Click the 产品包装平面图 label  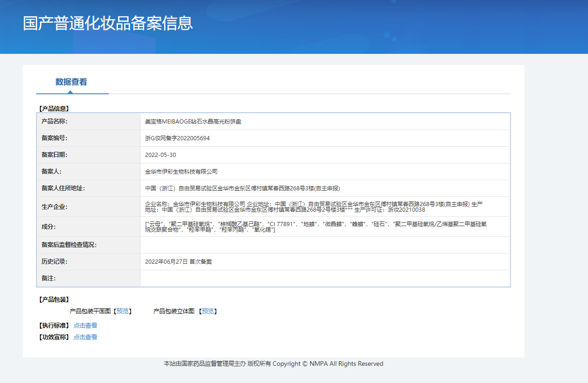[90, 311]
